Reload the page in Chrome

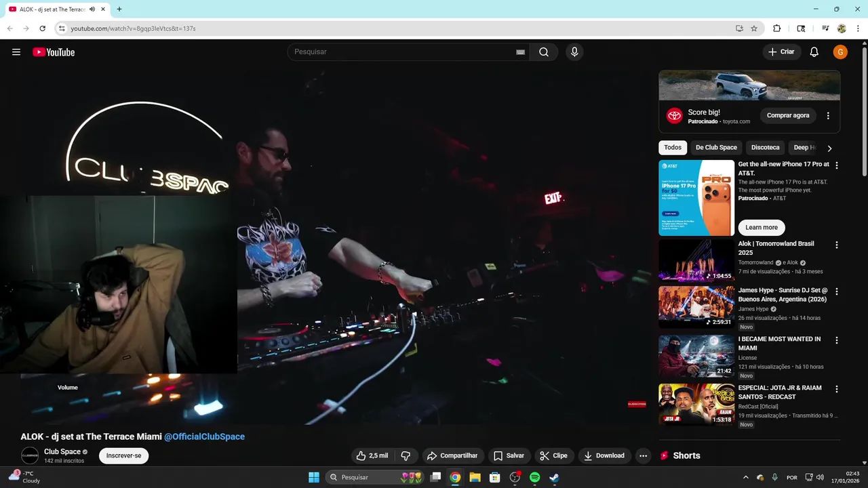click(x=42, y=28)
